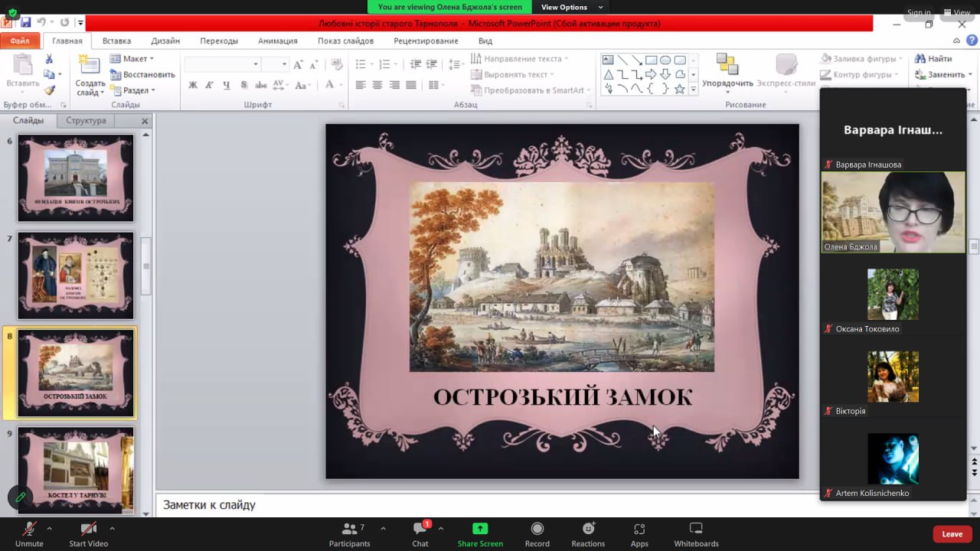Pick the rectangle shape from shapes gallery
980x551 pixels.
(651, 60)
